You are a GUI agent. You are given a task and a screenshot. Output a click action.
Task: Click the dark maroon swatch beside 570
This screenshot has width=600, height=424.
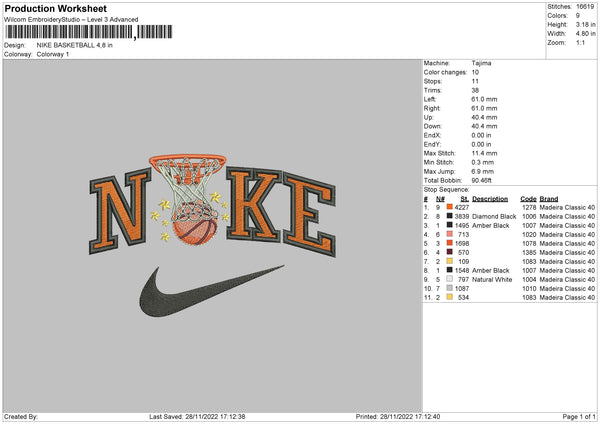(450, 252)
